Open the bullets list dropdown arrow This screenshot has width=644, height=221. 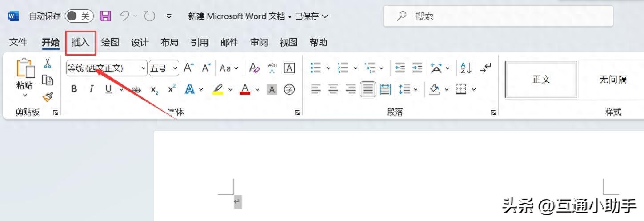point(328,68)
